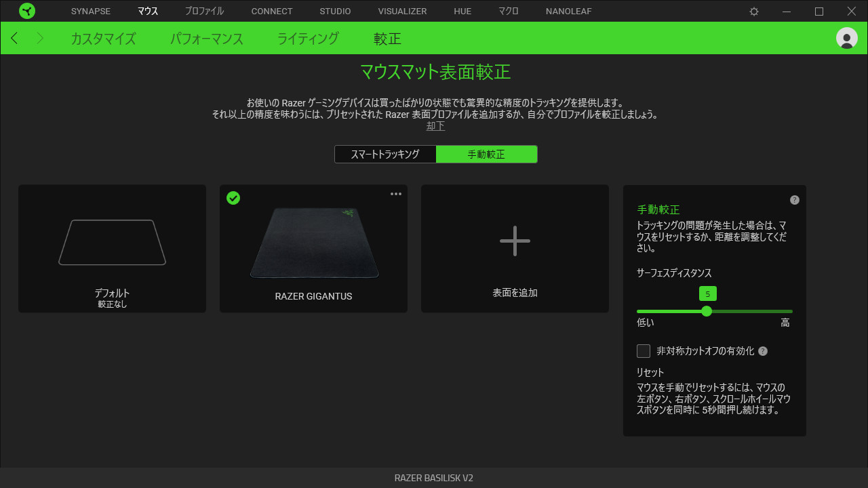Screen dimensions: 868x488
Task: Select the 較正 sub-tab
Action: pos(387,39)
